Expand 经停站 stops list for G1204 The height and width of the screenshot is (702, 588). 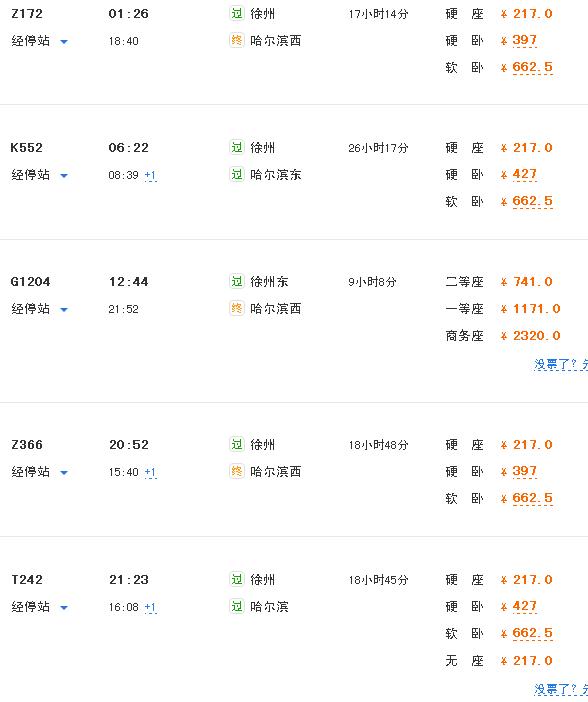pyautogui.click(x=39, y=308)
